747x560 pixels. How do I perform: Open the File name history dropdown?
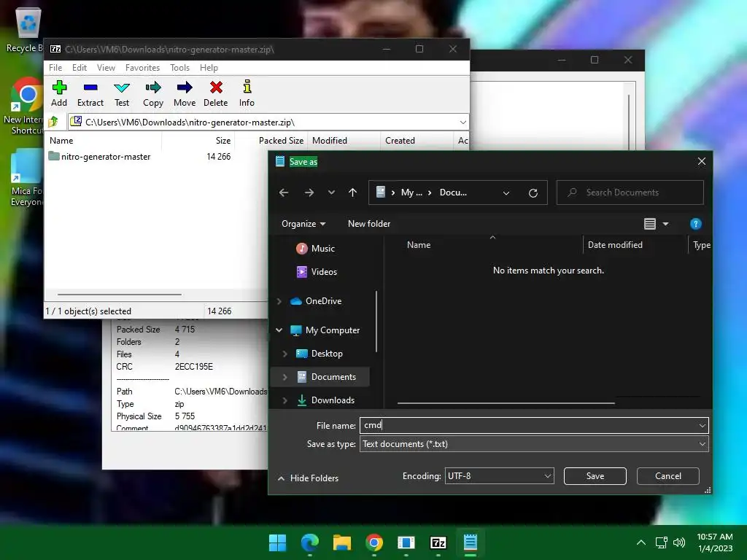702,425
